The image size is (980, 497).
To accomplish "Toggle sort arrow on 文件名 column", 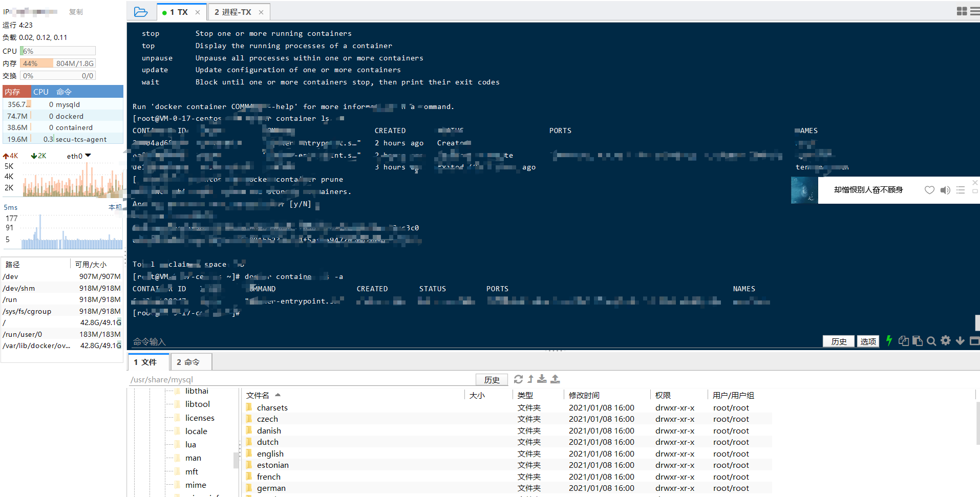I will click(278, 395).
